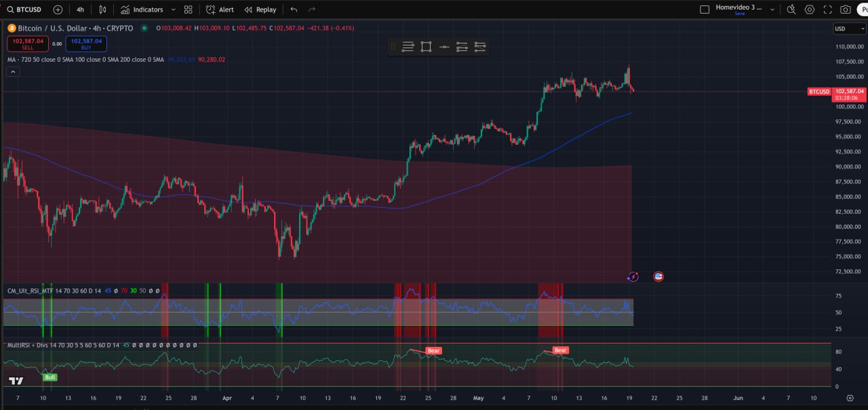868x410 pixels.
Task: Open the TradingView logo in the chart corner
Action: coord(17,381)
